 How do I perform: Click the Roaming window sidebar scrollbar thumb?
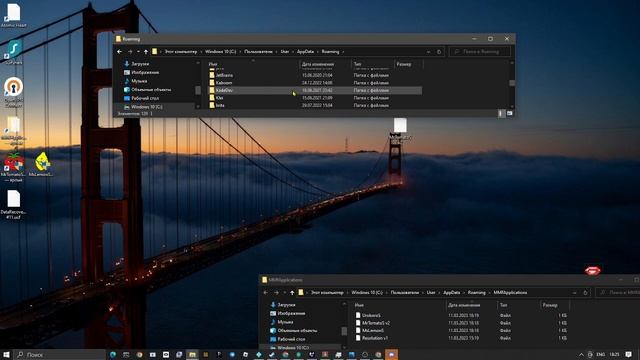tap(198, 90)
